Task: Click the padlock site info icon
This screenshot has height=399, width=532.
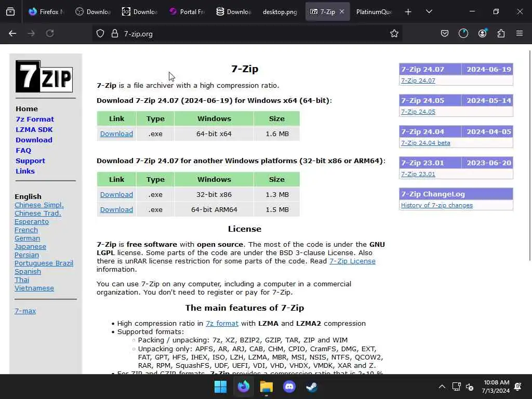Action: [x=115, y=33]
